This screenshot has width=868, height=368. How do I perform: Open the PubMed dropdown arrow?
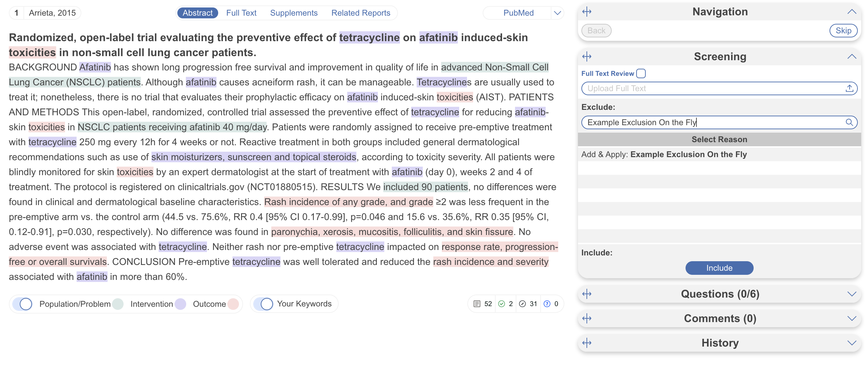557,13
